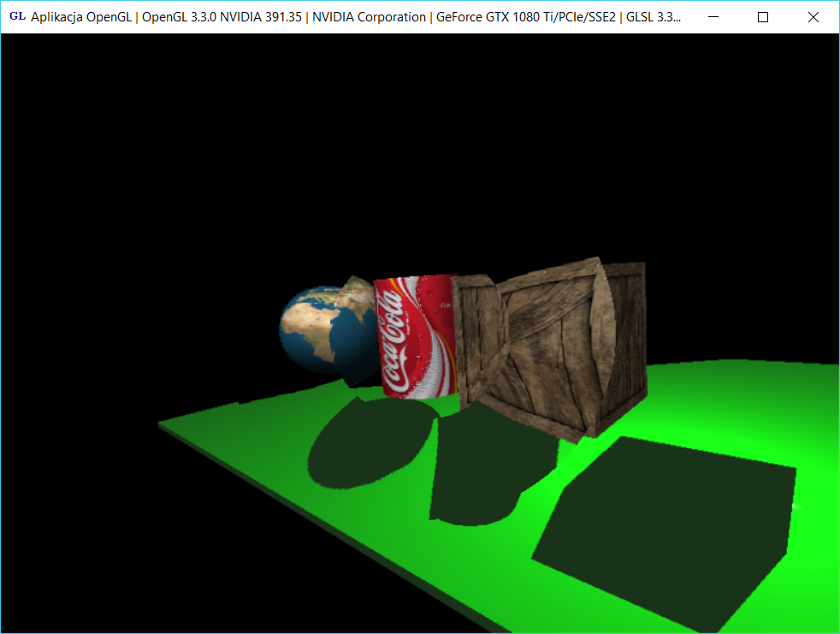Click the GL application icon in title bar

17,17
